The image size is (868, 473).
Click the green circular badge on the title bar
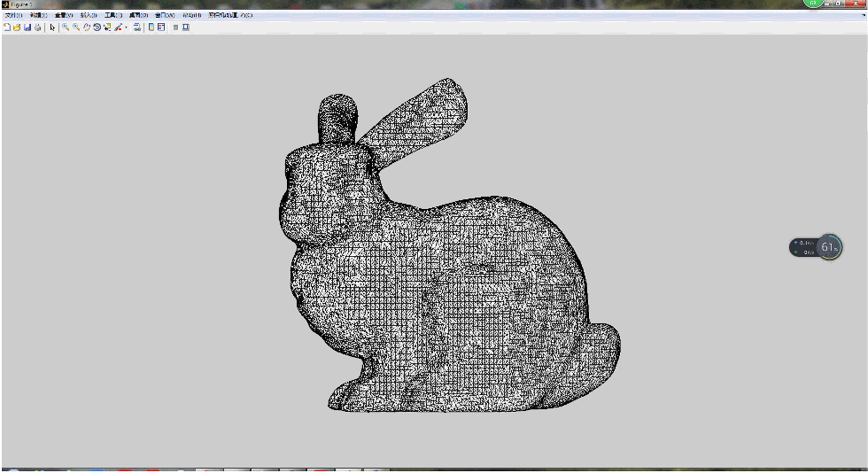pyautogui.click(x=813, y=3)
